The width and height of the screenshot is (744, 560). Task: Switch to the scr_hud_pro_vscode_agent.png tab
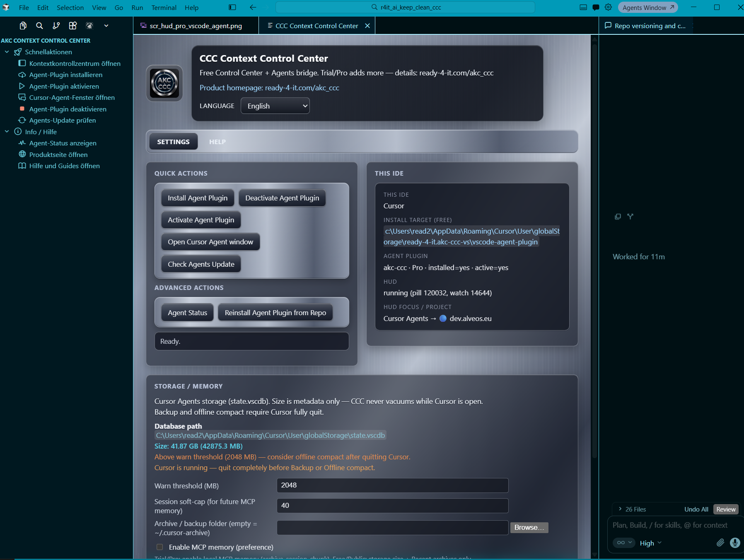click(196, 26)
